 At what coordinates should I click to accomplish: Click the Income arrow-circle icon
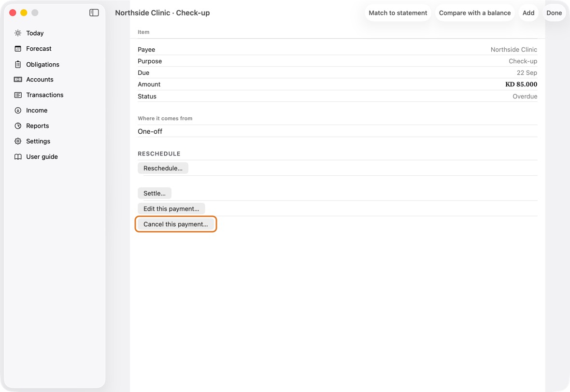pos(18,111)
